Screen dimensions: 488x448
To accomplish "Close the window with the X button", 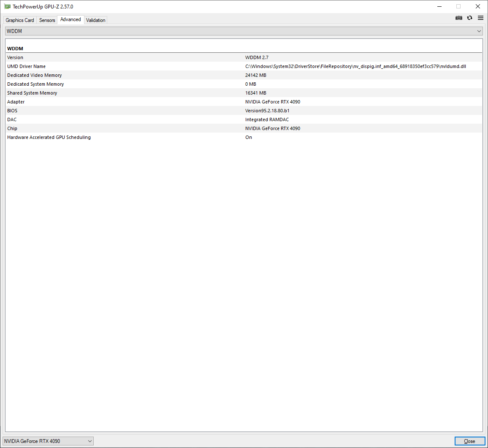I will click(x=478, y=6).
